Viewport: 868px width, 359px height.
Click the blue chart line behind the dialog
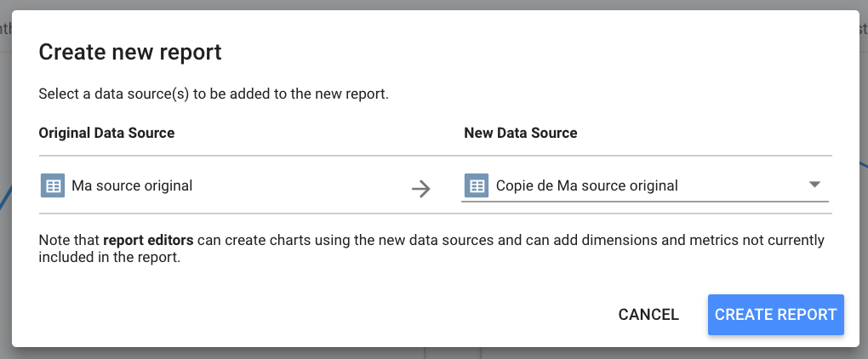pos(5,196)
